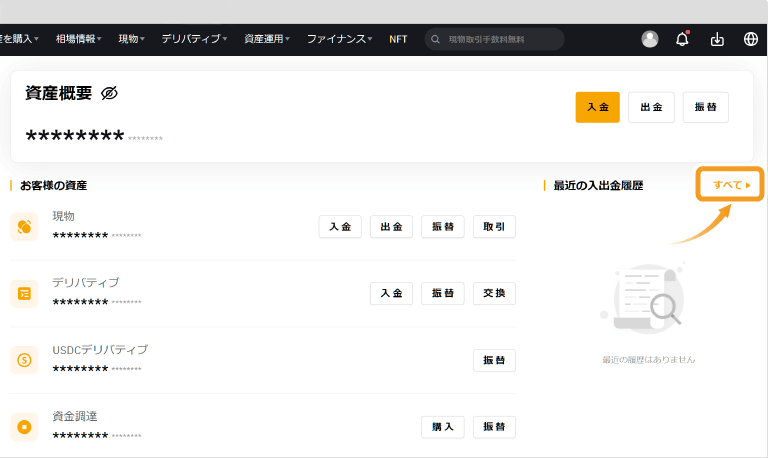The height and width of the screenshot is (458, 768).
Task: Expand the 現物 navigation menu
Action: pos(131,39)
